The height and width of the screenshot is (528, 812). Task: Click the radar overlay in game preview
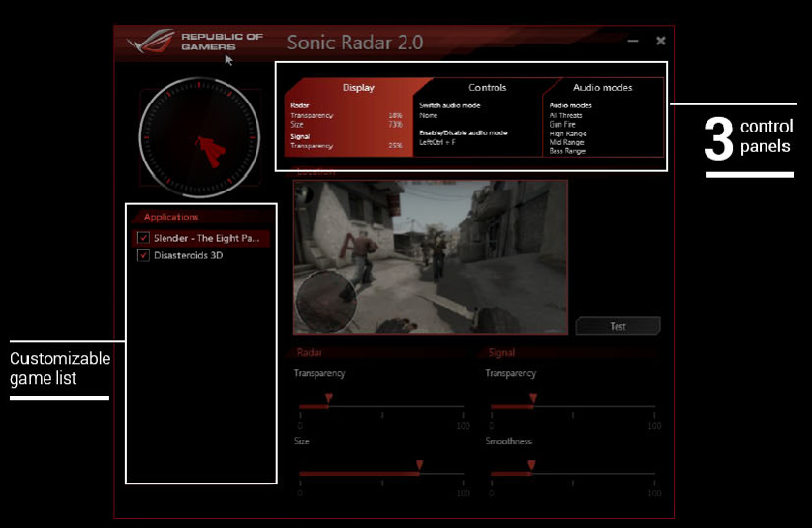click(326, 302)
